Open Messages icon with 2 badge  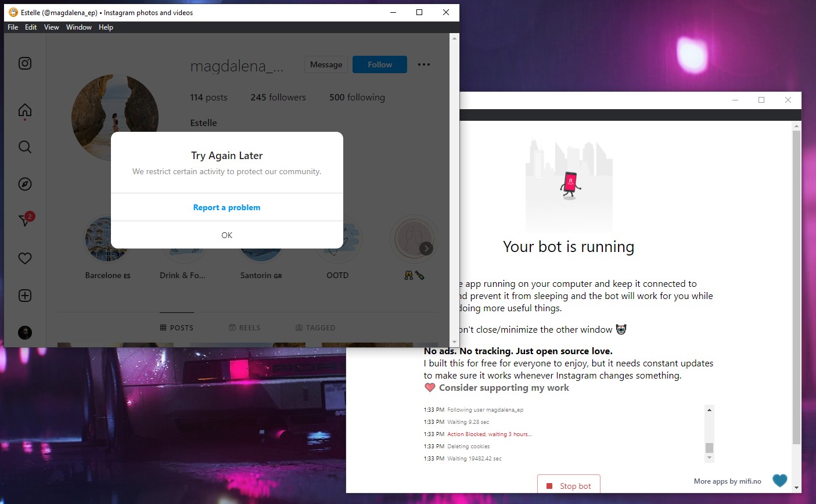[x=25, y=220]
